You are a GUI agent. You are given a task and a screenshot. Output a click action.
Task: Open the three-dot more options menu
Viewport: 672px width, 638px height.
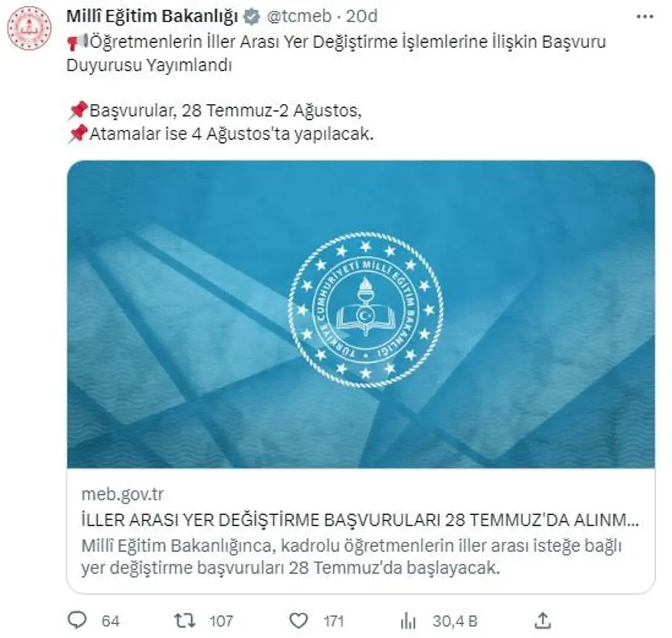click(645, 17)
